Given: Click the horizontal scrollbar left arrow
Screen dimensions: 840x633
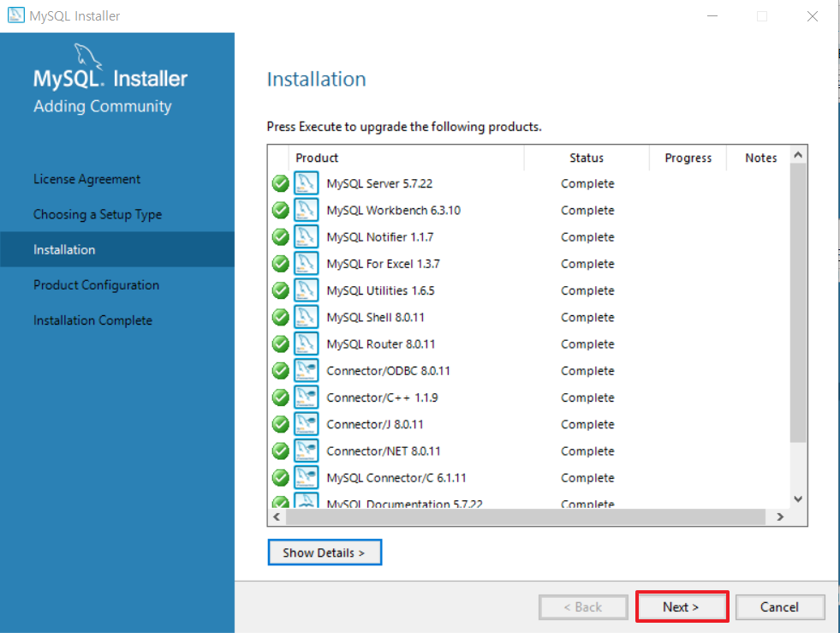Looking at the screenshot, I should [x=277, y=517].
